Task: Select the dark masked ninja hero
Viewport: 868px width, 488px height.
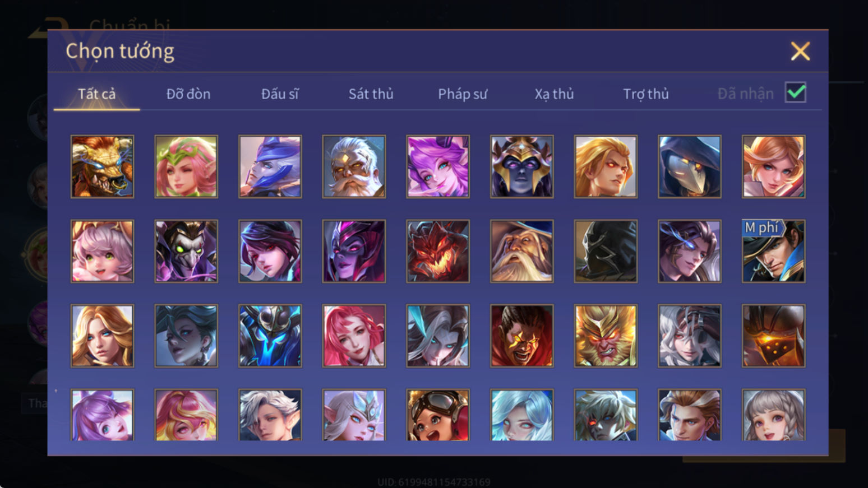Action: (x=606, y=251)
